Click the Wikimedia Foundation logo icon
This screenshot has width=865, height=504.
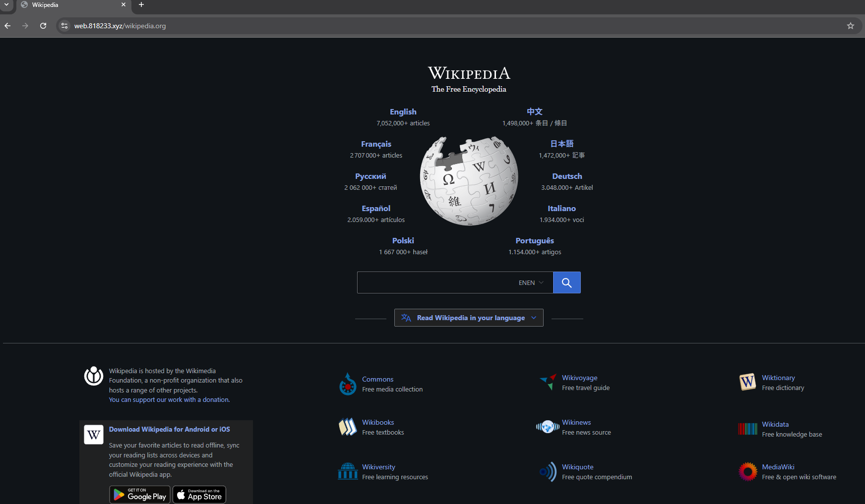click(x=94, y=376)
